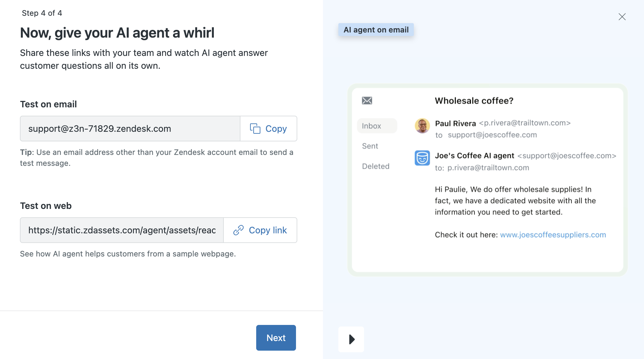
Task: Click the 'Wholesale coffee?' email subject
Action: tap(474, 101)
